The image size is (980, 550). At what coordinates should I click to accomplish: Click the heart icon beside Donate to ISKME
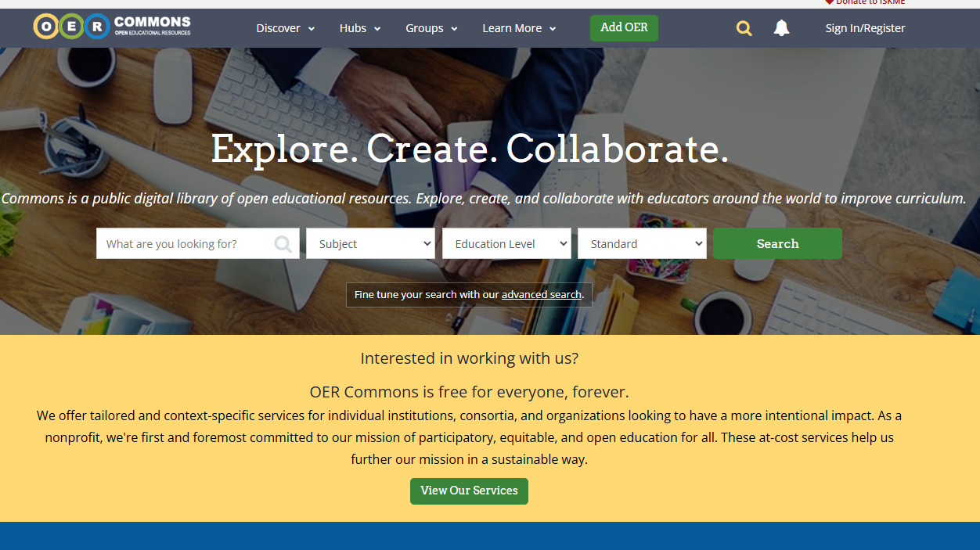click(830, 2)
